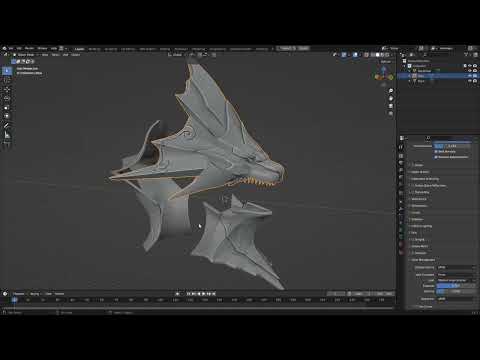
Task: Switch to the Layout workspace tab
Action: pos(79,49)
